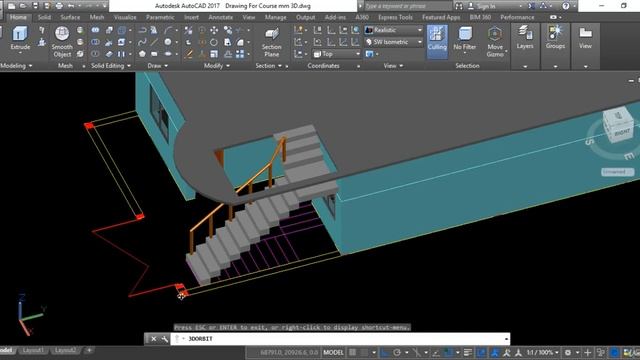640x360 pixels.
Task: Activate the Section Plane tool
Action: click(x=271, y=42)
